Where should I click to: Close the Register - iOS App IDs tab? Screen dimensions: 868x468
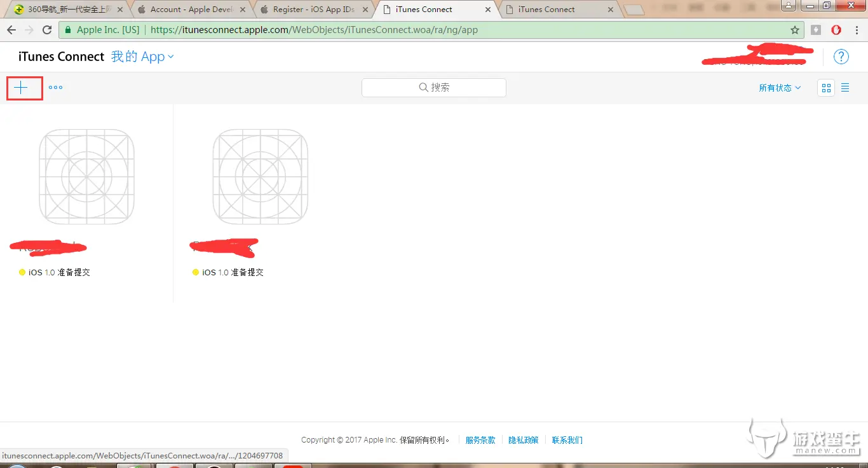point(365,10)
